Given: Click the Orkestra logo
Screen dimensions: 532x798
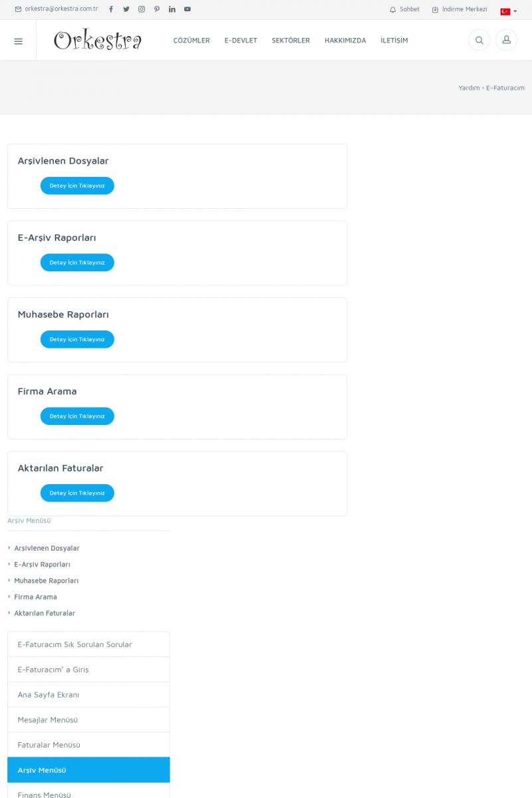Looking at the screenshot, I should point(98,41).
